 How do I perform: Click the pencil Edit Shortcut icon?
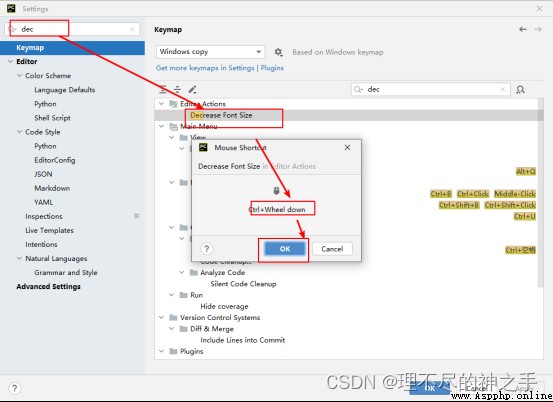pyautogui.click(x=192, y=90)
